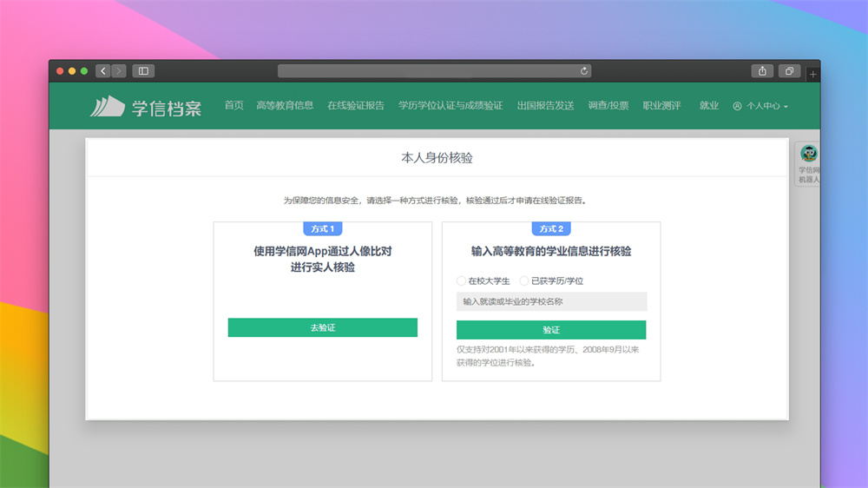The width and height of the screenshot is (868, 488).
Task: Click the school name input field
Action: [x=551, y=301]
